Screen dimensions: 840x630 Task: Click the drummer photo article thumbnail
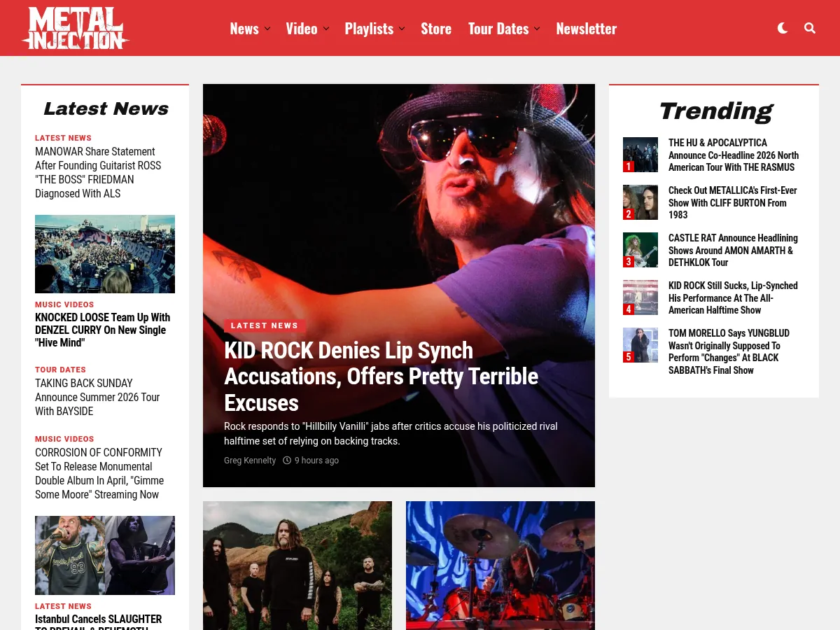500,565
